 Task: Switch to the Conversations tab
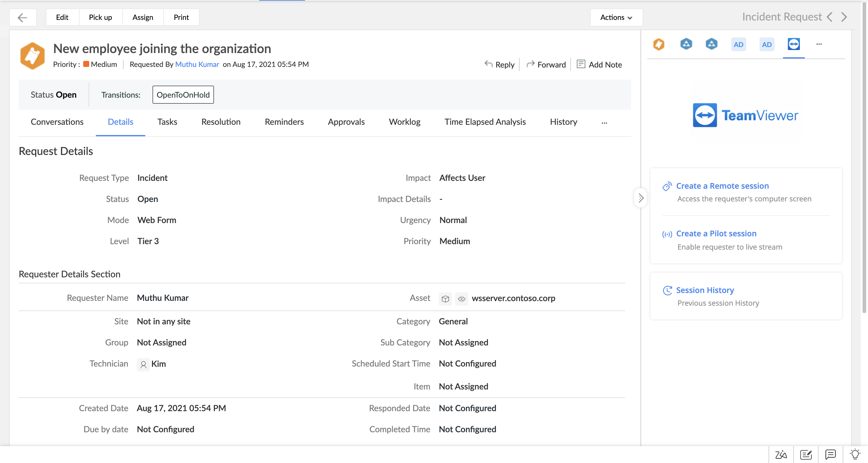[x=57, y=122]
